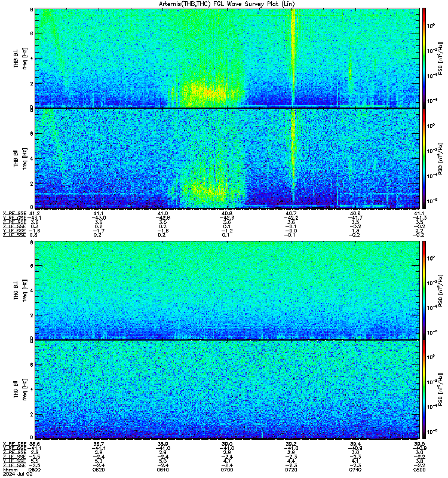
Task: Click the PSD colorbar beside the THB B⊥ panel
Action: (424, 58)
